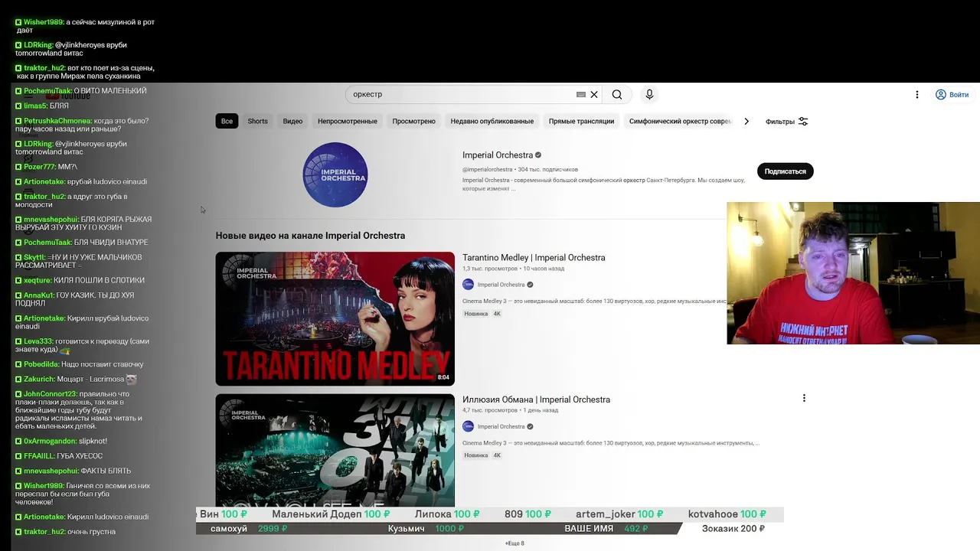The height and width of the screenshot is (551, 980).
Task: Click the webcam overlay of the streamer
Action: click(853, 273)
